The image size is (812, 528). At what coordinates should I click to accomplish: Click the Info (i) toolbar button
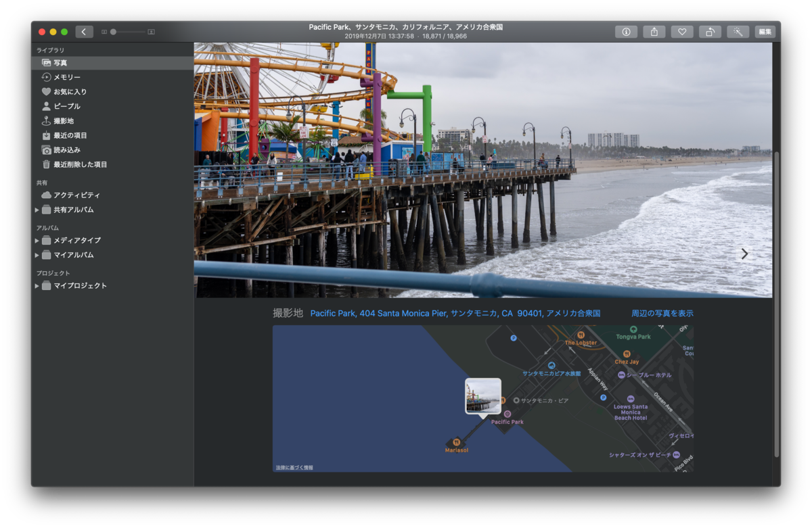[626, 32]
